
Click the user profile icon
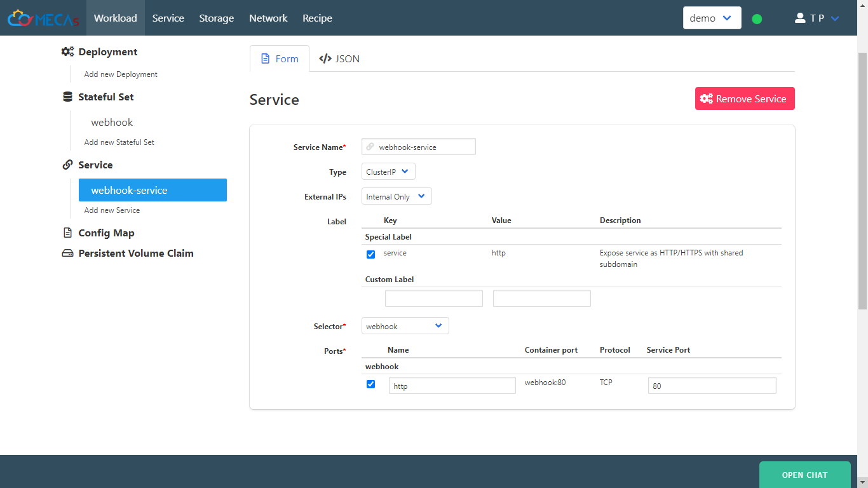coord(800,18)
